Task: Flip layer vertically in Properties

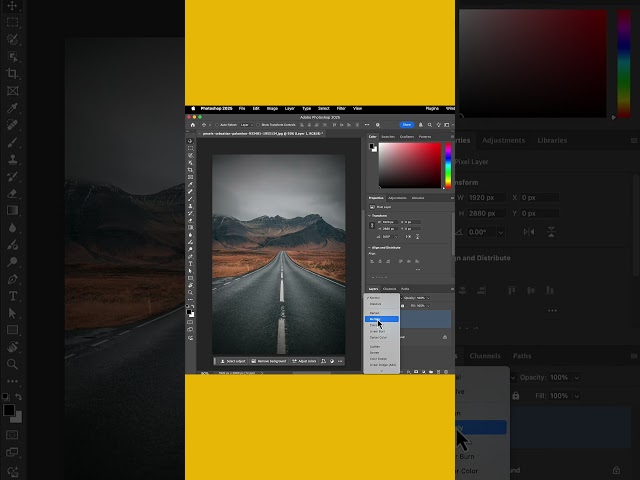Action: point(418,237)
